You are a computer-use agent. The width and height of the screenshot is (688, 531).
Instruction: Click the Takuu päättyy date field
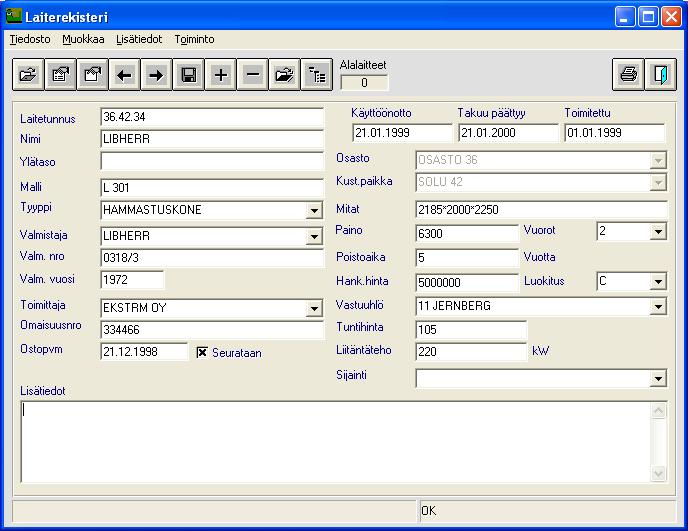tap(508, 133)
